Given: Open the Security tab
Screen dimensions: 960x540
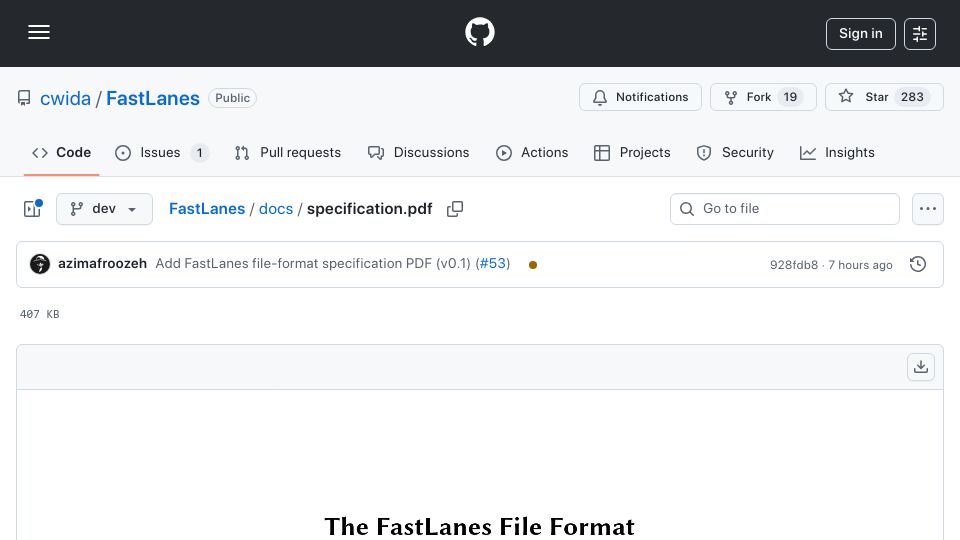Looking at the screenshot, I should click(x=735, y=152).
